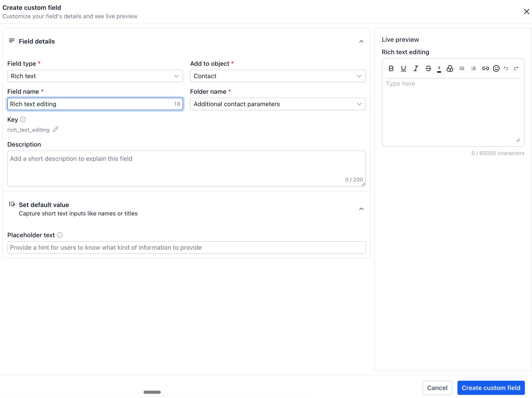The height and width of the screenshot is (398, 532).
Task: Click the Live preview heading
Action: (400, 40)
